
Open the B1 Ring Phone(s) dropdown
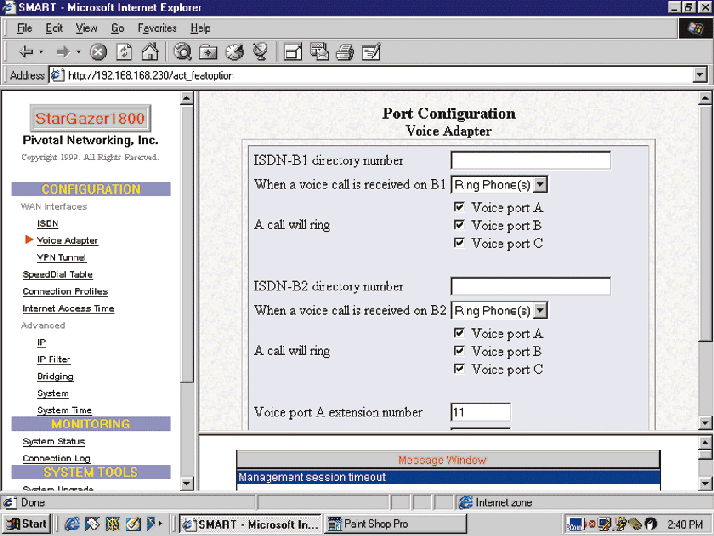540,184
